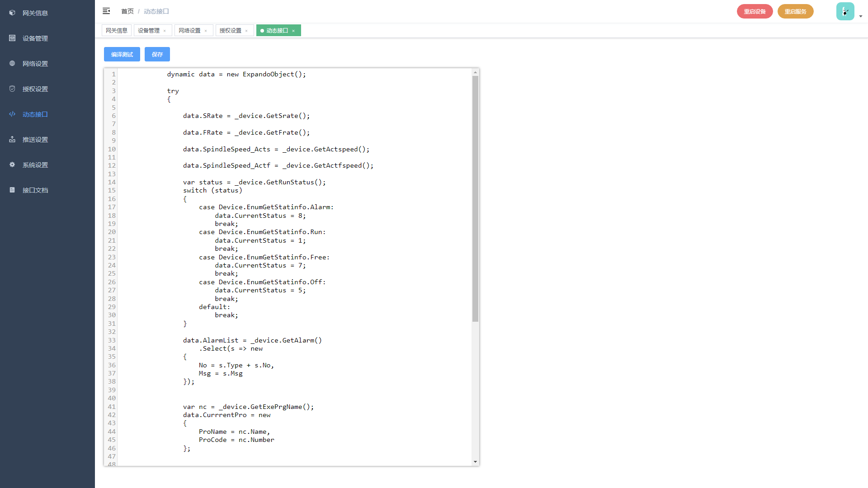The width and height of the screenshot is (868, 488).
Task: Close the 设备管理 tab
Action: pyautogui.click(x=165, y=31)
